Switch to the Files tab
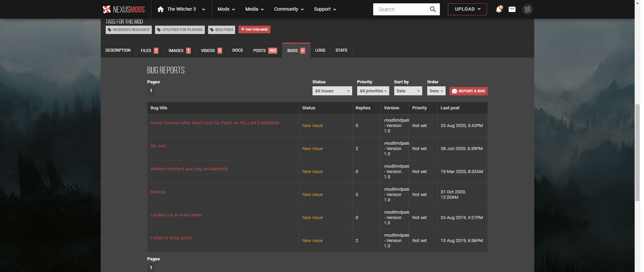Viewport: 644px width, 272px height. [x=149, y=50]
